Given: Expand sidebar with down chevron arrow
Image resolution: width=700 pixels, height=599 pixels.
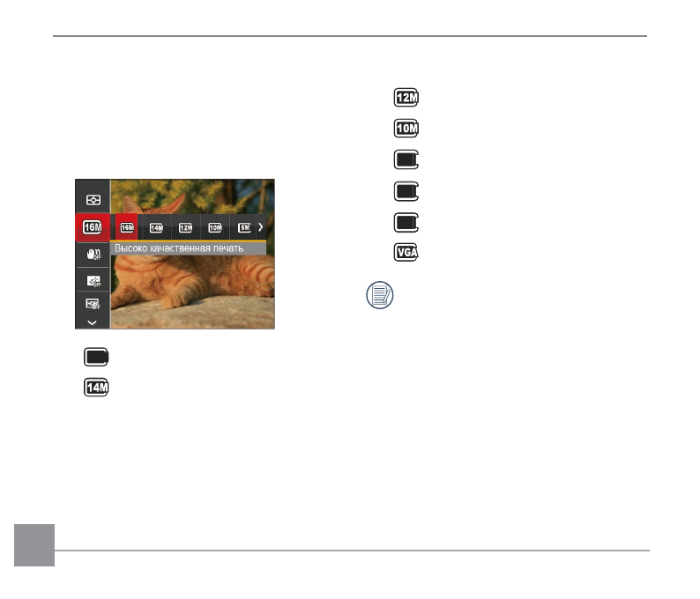Looking at the screenshot, I should point(92,322).
